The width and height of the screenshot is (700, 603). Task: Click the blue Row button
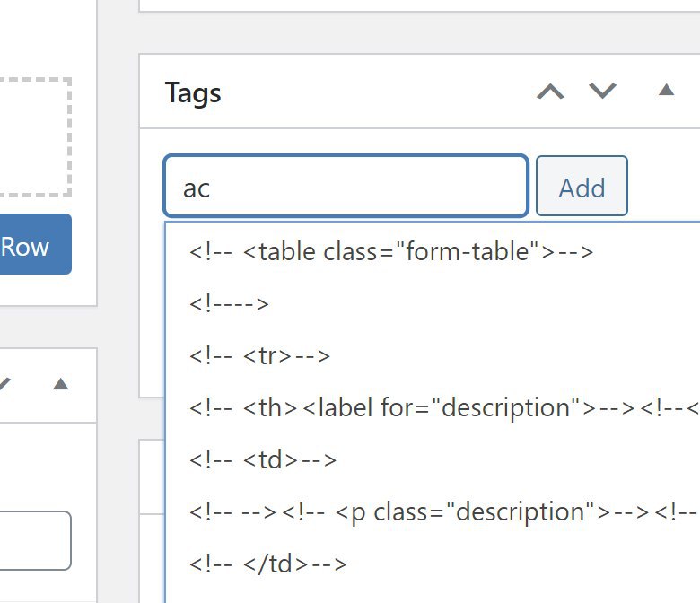(35, 244)
